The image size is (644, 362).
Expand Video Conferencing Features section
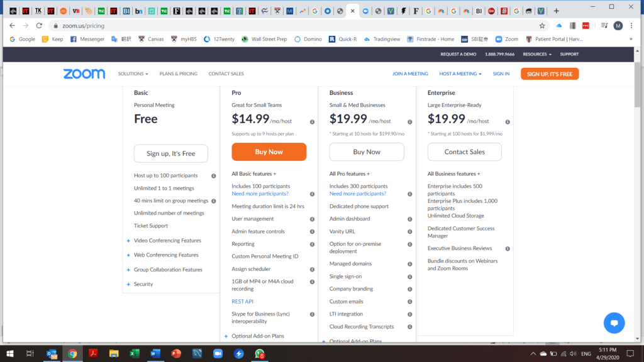point(167,241)
